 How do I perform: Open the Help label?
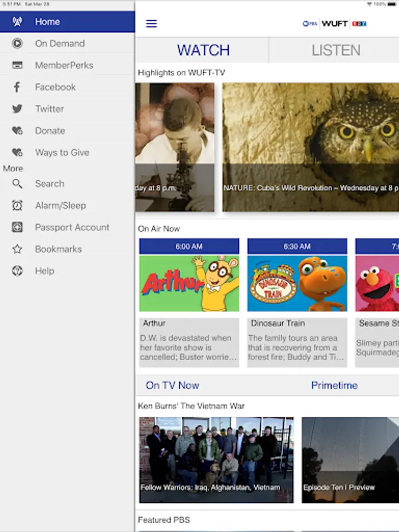click(x=44, y=271)
